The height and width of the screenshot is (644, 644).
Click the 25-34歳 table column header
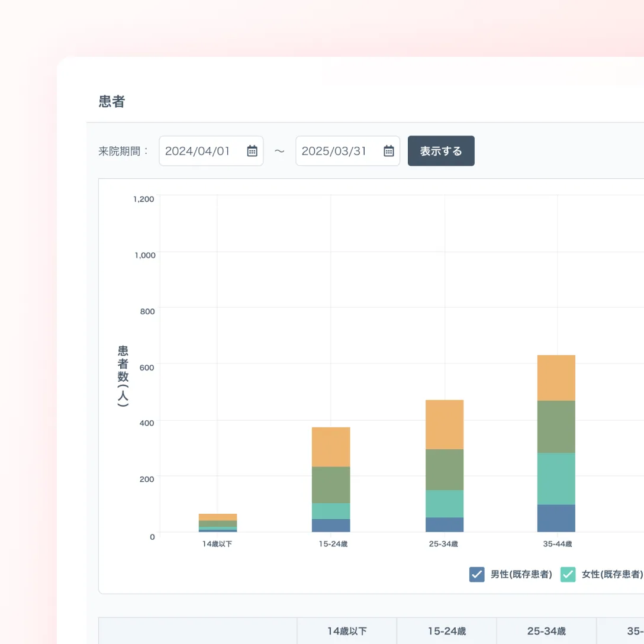point(546,631)
